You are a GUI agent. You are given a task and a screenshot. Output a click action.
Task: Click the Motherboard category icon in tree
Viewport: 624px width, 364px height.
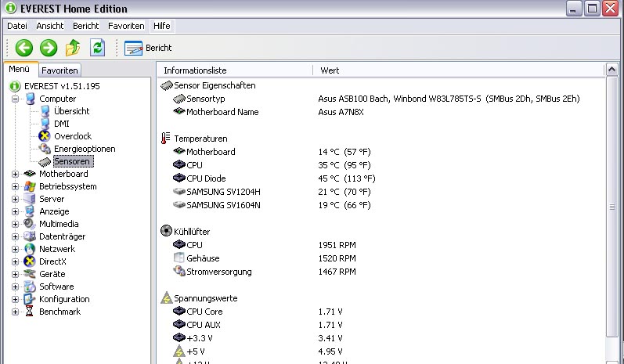tap(30, 174)
